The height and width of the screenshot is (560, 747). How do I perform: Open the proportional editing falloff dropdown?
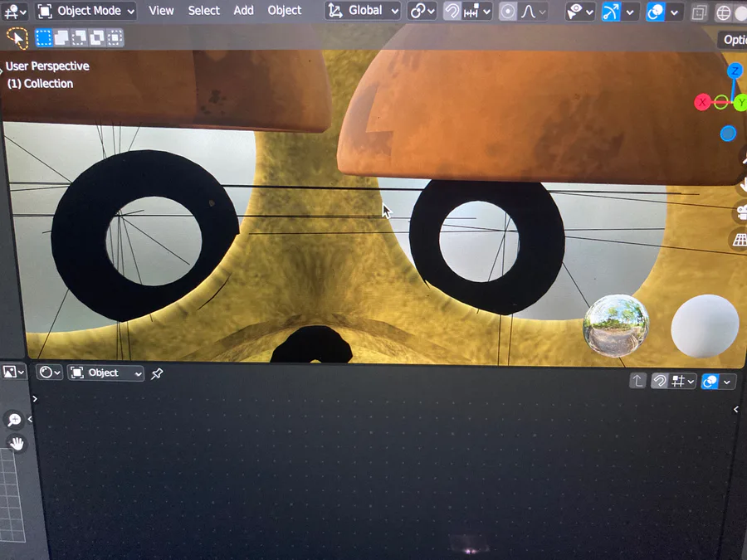point(533,12)
